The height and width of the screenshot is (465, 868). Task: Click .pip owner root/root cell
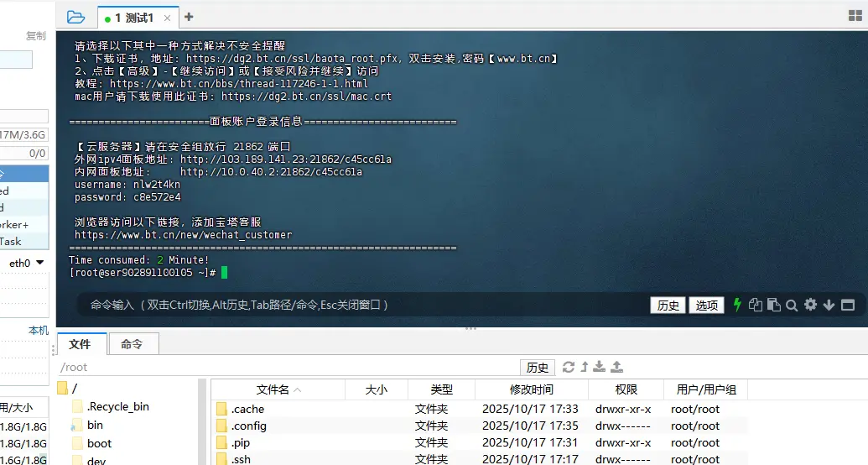(695, 442)
